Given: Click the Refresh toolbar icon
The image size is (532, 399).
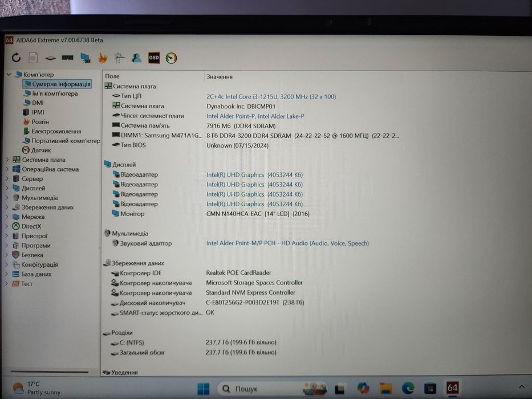Looking at the screenshot, I should [x=16, y=58].
